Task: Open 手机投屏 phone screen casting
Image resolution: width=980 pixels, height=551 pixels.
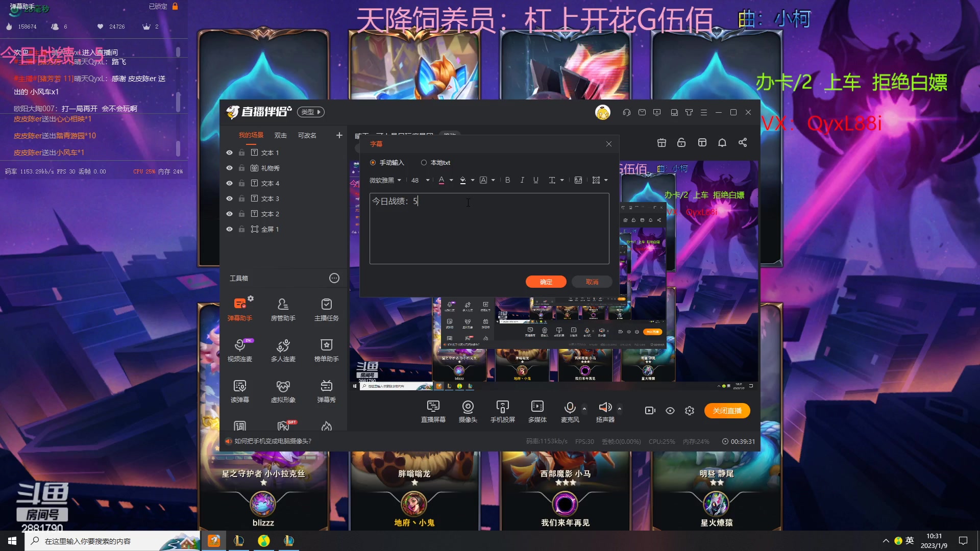Action: point(502,411)
